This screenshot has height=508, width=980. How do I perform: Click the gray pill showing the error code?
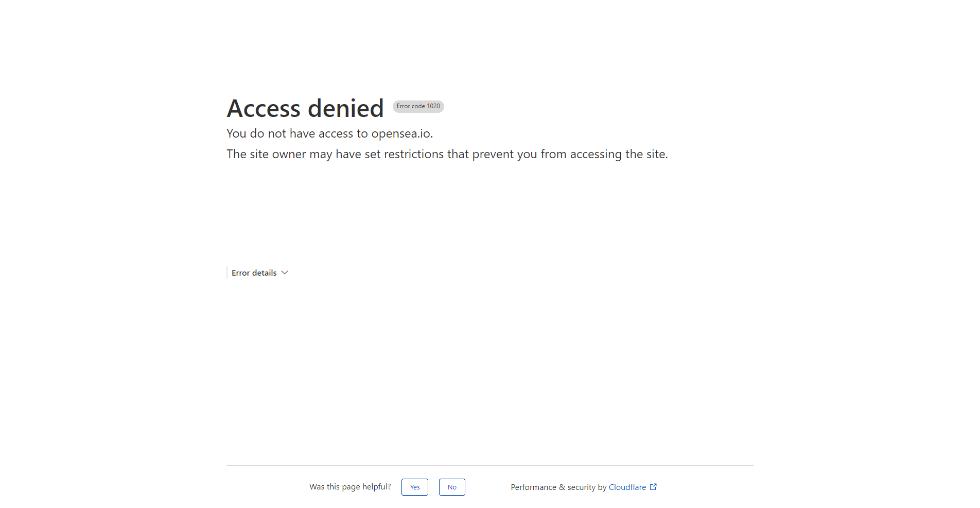coord(418,106)
